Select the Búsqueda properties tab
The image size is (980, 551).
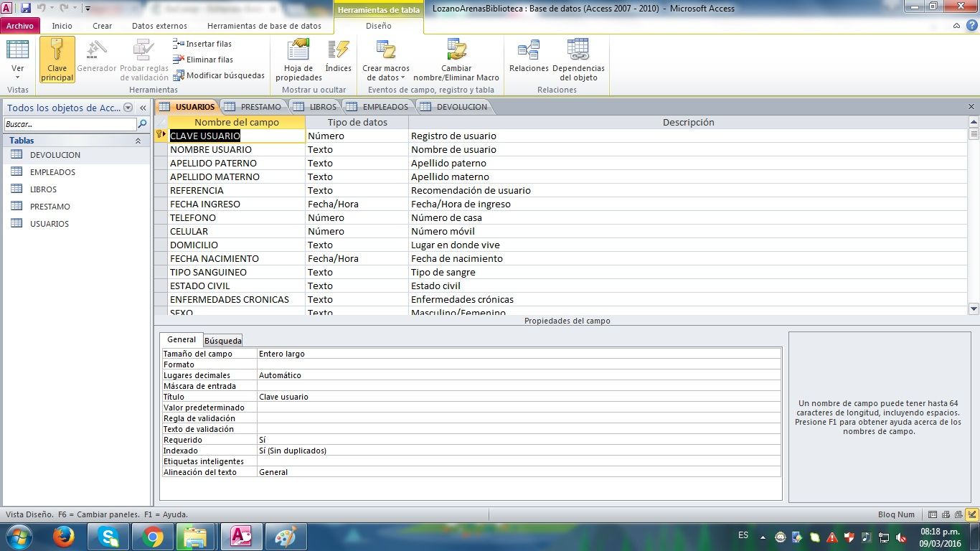[x=223, y=341]
